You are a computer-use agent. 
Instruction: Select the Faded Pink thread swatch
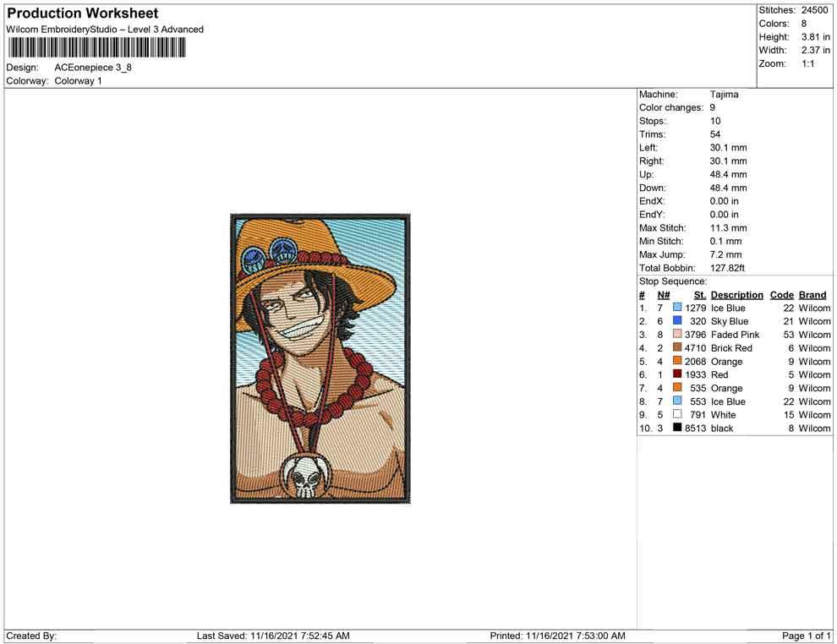pyautogui.click(x=677, y=335)
